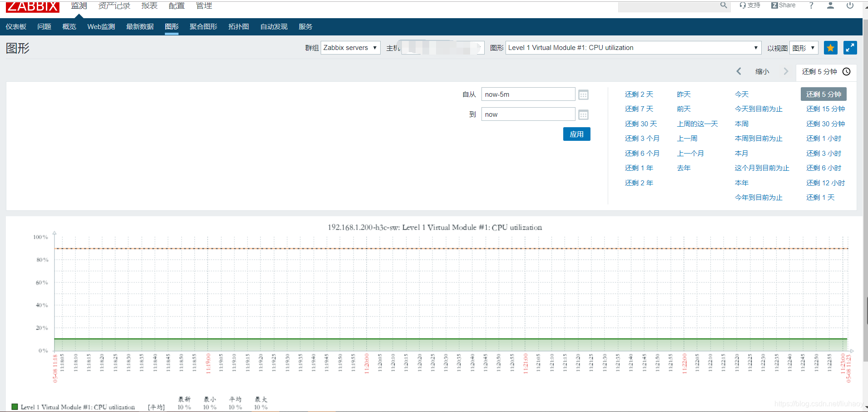Click the 还剩 5 分钟 time selector tab
The image size is (868, 412).
(x=826, y=72)
